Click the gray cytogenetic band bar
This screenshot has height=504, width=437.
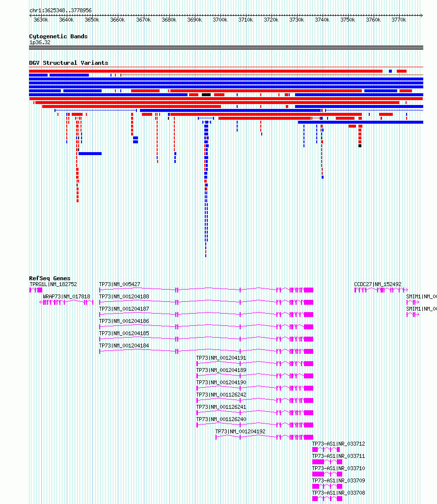pos(226,48)
